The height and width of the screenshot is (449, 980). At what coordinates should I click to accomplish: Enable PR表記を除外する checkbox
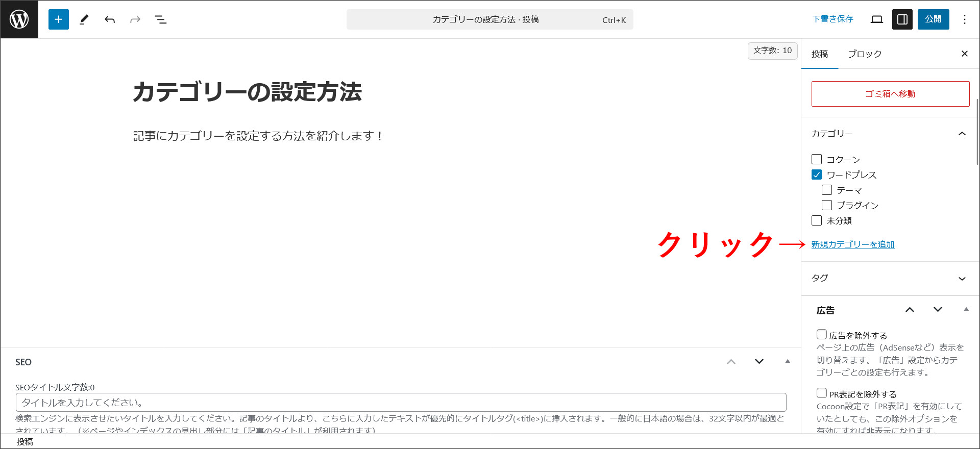pos(822,393)
